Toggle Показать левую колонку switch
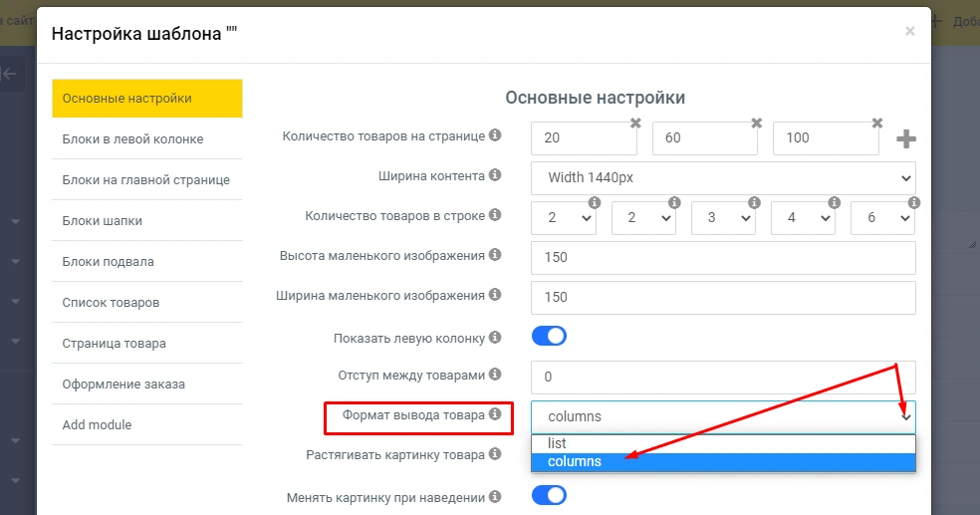 [549, 336]
